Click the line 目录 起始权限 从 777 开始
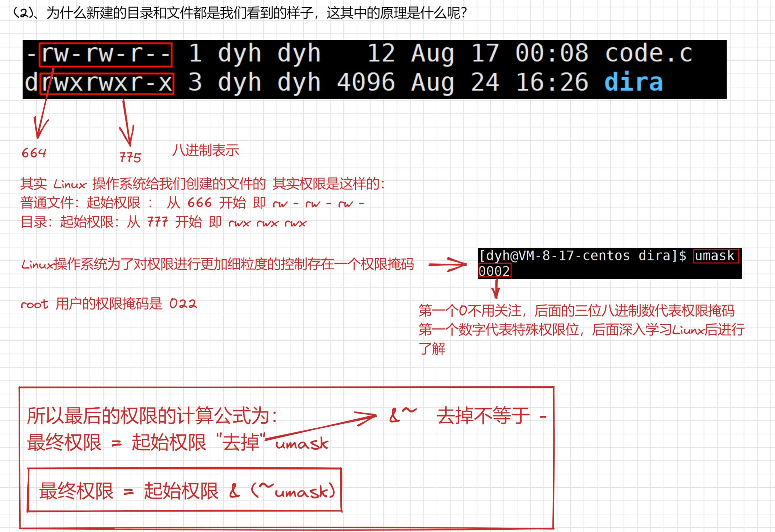Screen dimensions: 775x532 coord(163,222)
